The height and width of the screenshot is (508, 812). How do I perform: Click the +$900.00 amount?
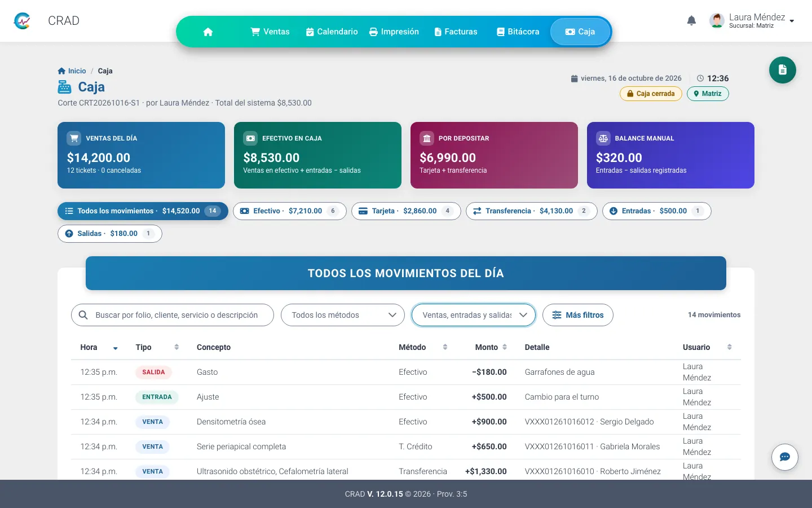[x=489, y=422]
